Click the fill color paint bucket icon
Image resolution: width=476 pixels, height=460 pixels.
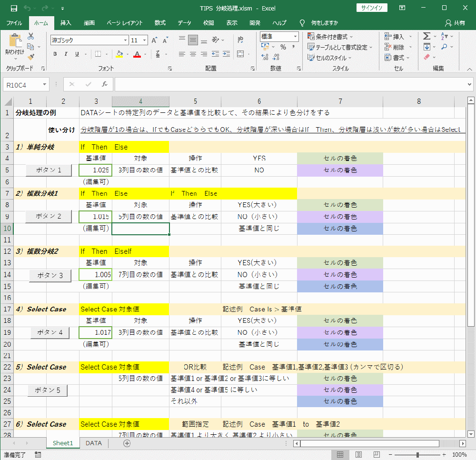coord(119,54)
